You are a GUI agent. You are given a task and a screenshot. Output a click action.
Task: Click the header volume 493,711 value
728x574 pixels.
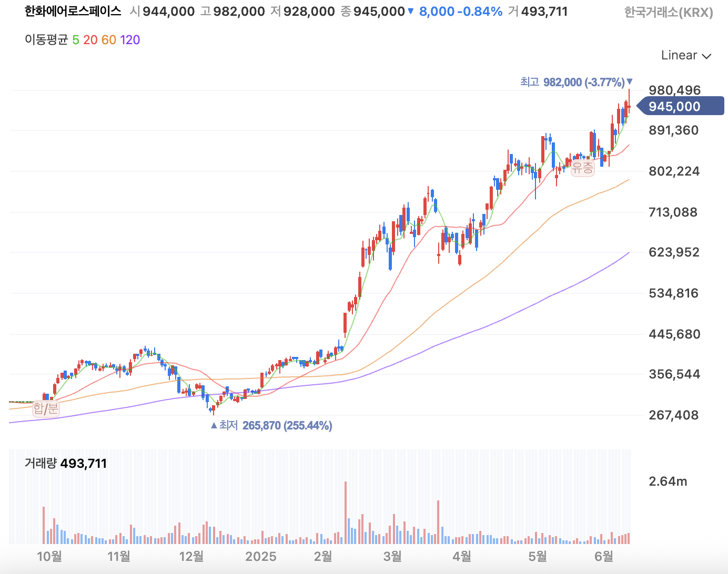(544, 11)
